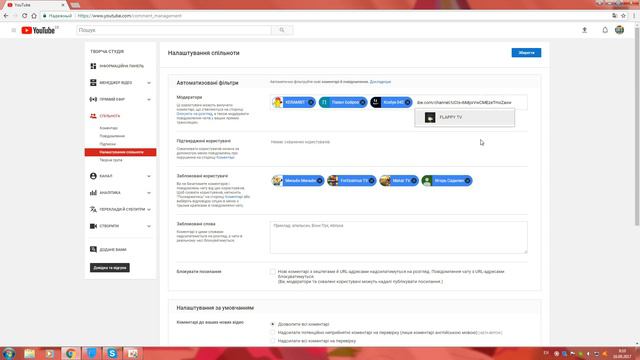Open the YouTube hamburger guide menu

click(13, 30)
